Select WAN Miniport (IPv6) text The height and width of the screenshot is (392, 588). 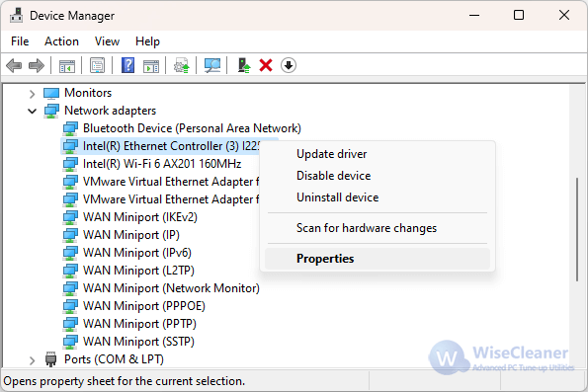(x=137, y=253)
